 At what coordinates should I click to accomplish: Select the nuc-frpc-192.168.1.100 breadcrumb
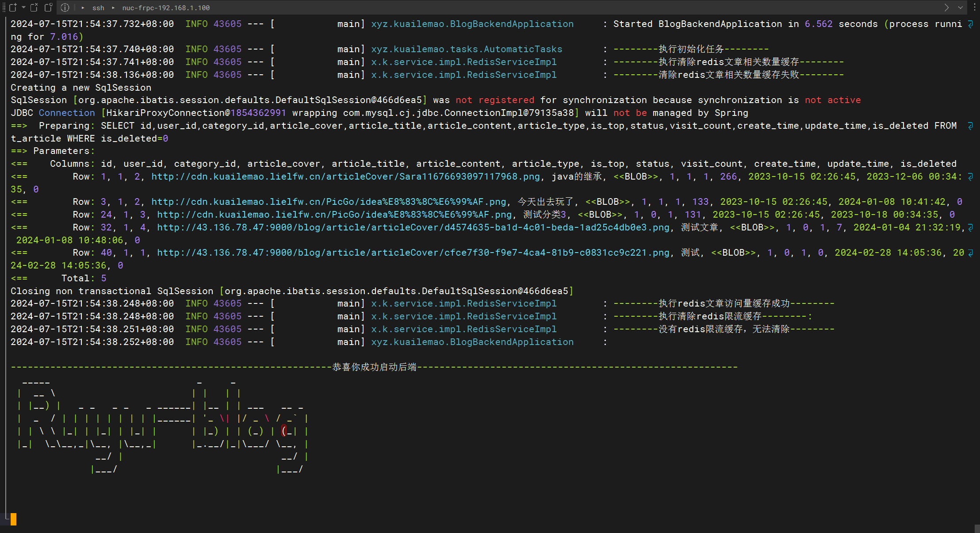(x=166, y=8)
